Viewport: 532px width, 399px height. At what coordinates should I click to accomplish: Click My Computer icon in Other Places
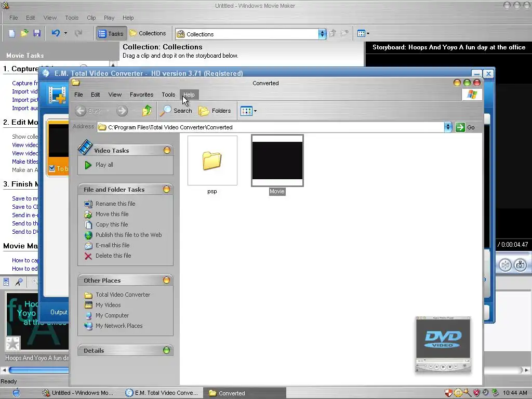[88, 315]
